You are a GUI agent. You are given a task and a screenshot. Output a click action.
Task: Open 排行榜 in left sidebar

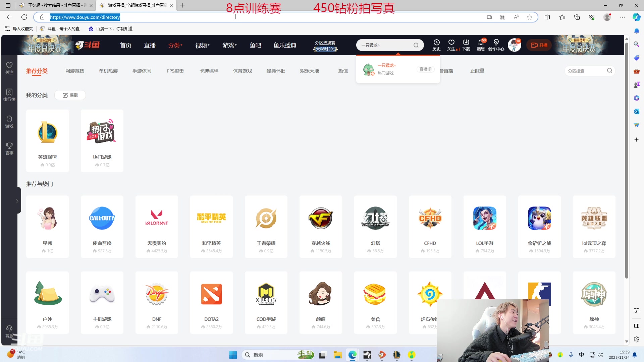click(9, 95)
